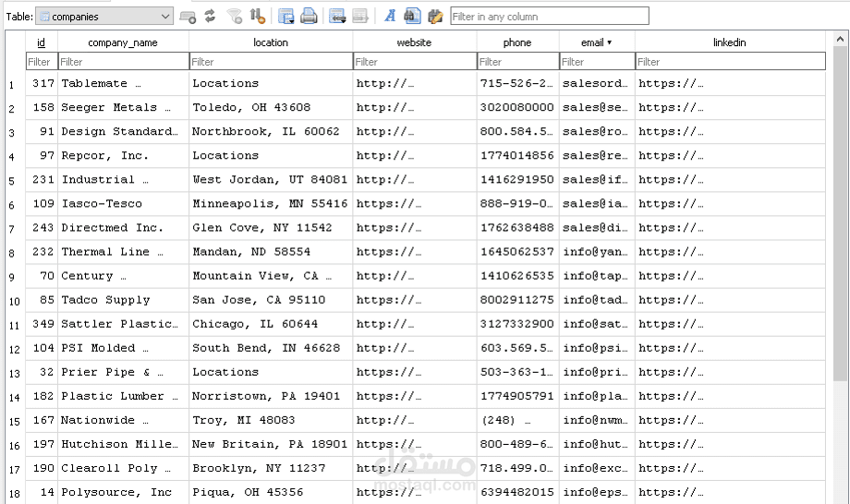The image size is (850, 504).
Task: Select the 'Tadco Supply' cell
Action: click(123, 300)
